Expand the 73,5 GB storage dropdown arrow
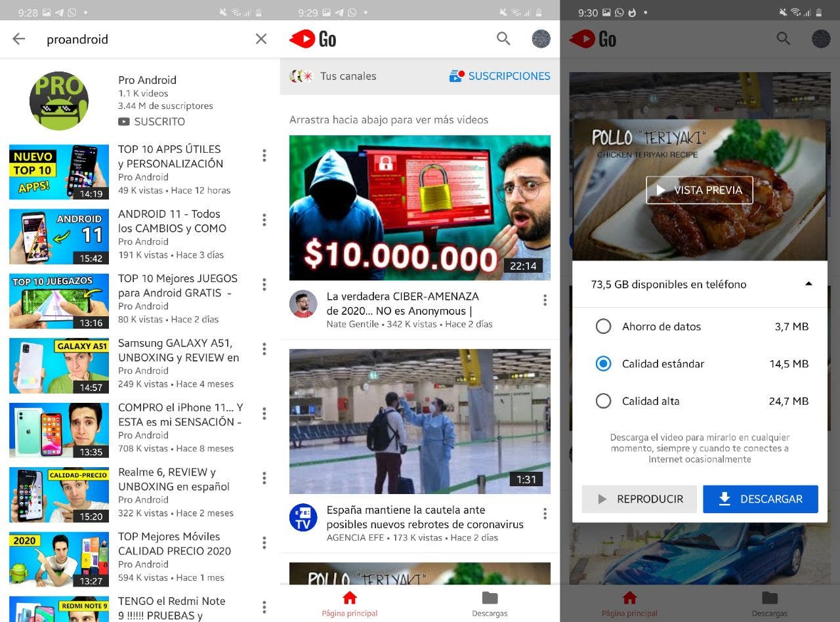 (808, 284)
